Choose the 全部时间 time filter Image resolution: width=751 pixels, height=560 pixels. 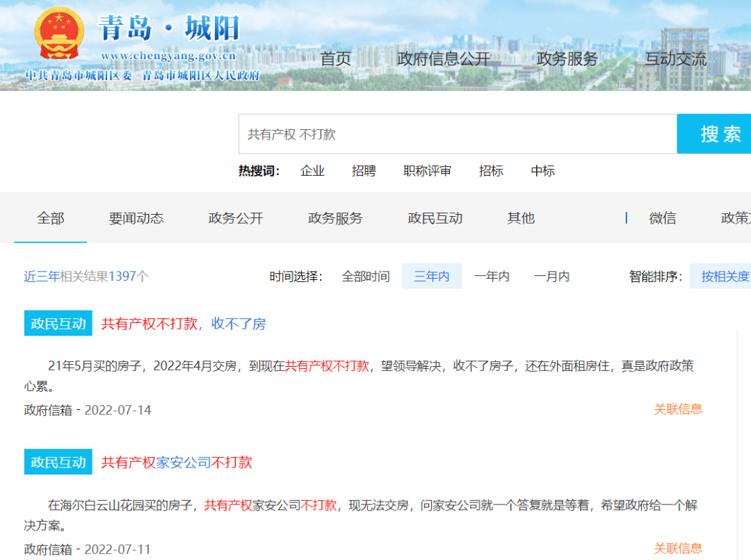point(366,276)
